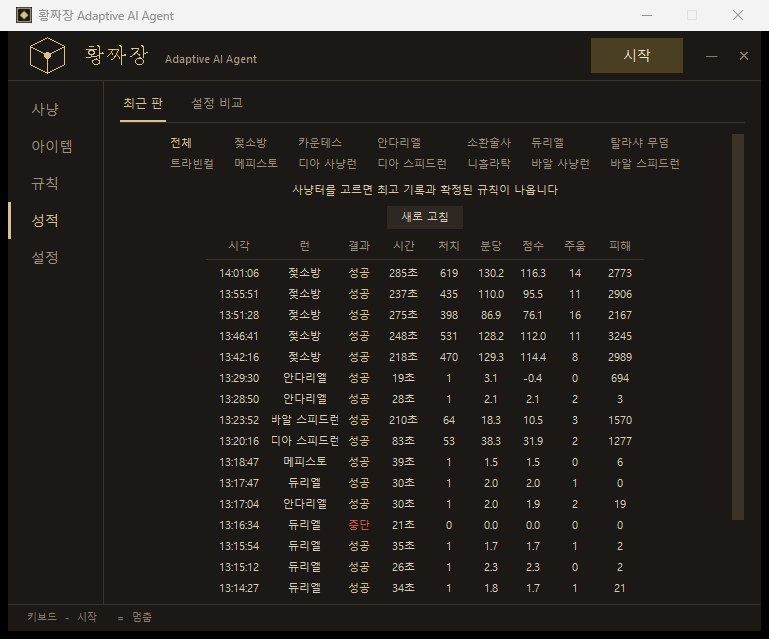769x639 pixels.
Task: Click the -0.4 score value
Action: pyautogui.click(x=533, y=378)
